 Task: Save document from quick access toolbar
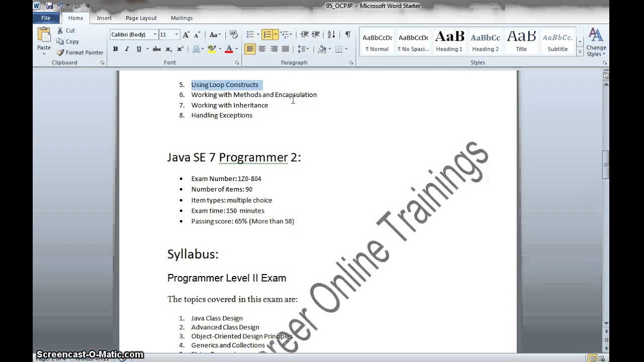click(49, 6)
